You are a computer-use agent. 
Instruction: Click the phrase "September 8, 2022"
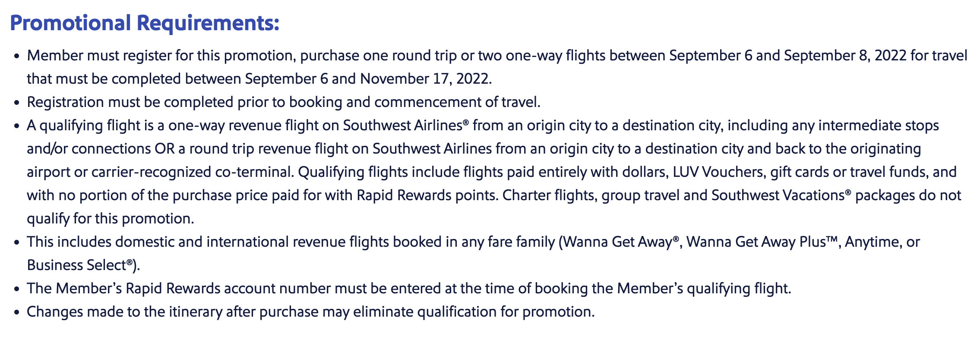point(845,56)
